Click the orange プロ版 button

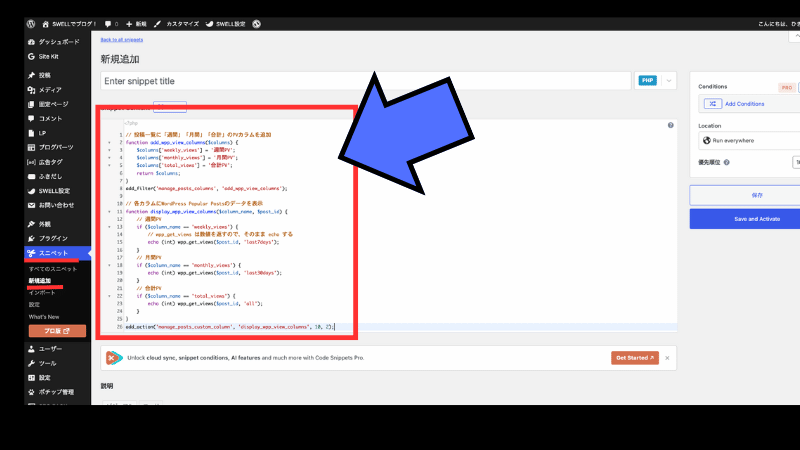(x=57, y=331)
